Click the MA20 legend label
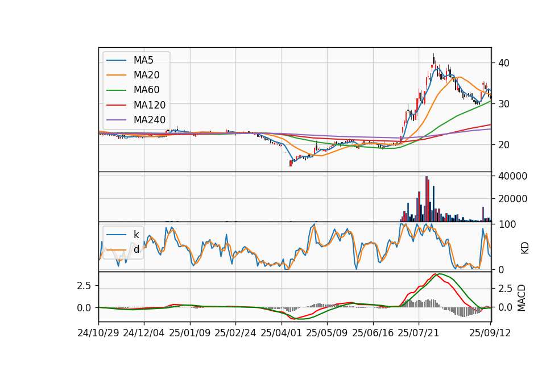 [146, 75]
